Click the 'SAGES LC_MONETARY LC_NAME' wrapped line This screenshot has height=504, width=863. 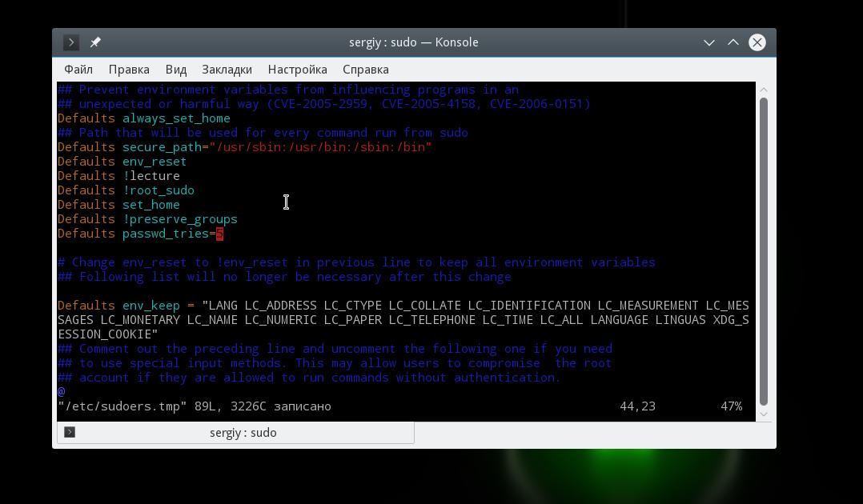[403, 320]
